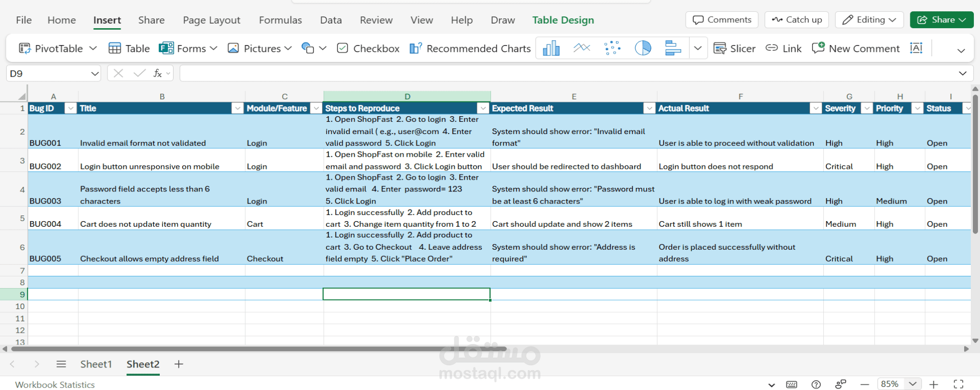Expand the formula bar

[963, 73]
